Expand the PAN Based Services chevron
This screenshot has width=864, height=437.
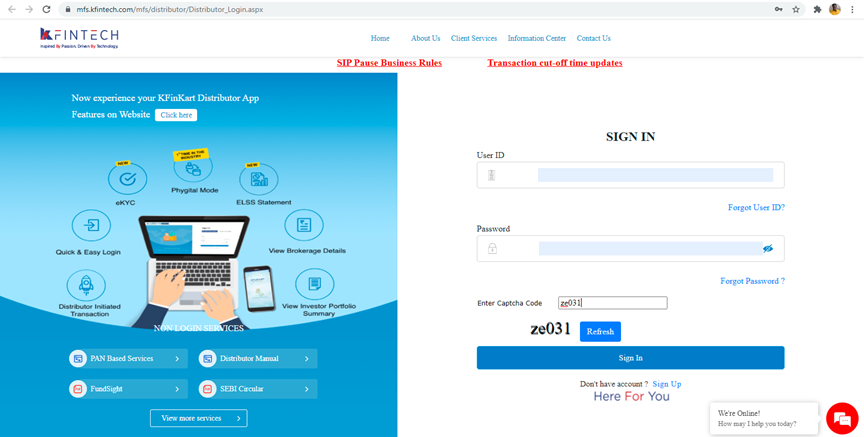pos(177,359)
